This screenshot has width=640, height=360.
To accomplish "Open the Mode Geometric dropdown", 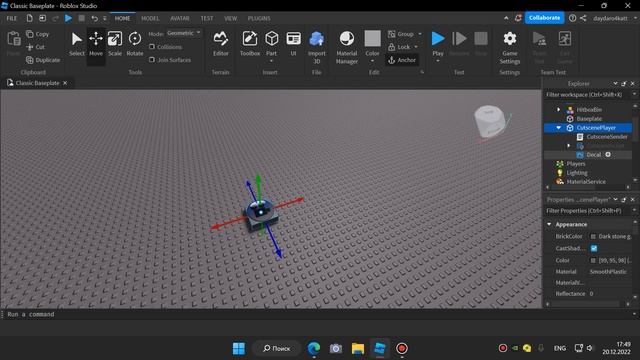I will point(184,33).
